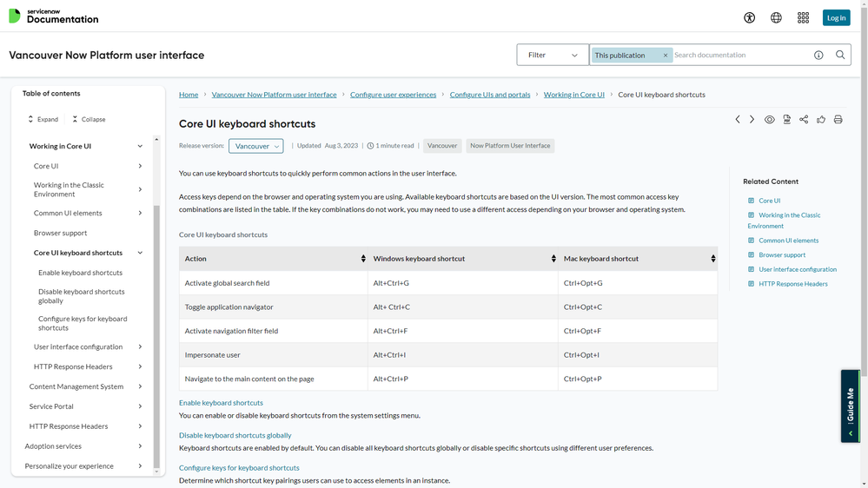868x488 pixels.
Task: Click the Log in button
Action: (x=836, y=17)
